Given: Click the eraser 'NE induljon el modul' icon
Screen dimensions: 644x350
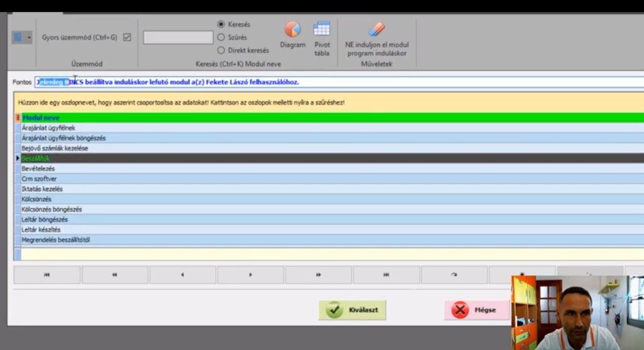Looking at the screenshot, I should pos(376,29).
